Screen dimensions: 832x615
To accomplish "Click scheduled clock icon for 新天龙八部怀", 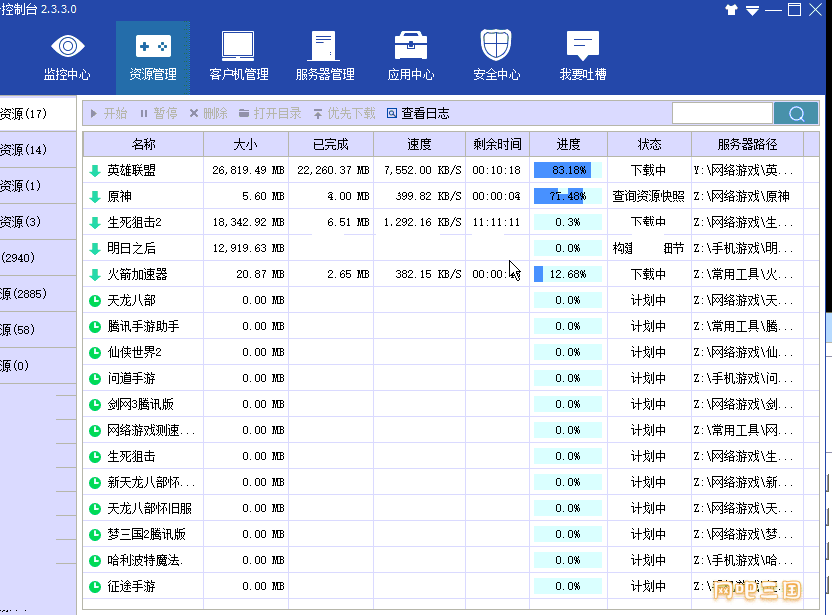I will point(95,483).
